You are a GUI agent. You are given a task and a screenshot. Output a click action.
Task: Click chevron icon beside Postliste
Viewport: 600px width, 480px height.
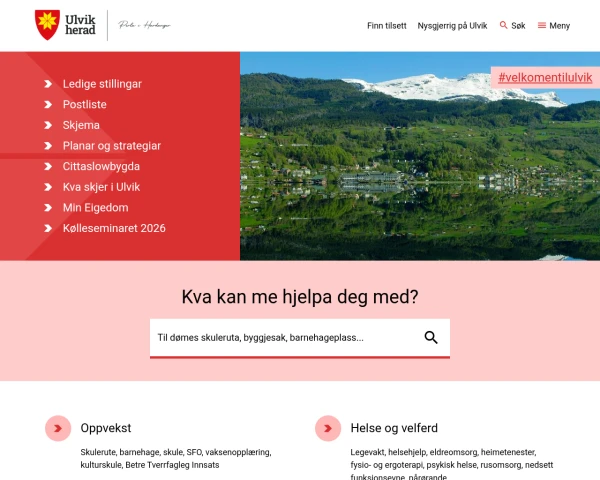[48, 104]
